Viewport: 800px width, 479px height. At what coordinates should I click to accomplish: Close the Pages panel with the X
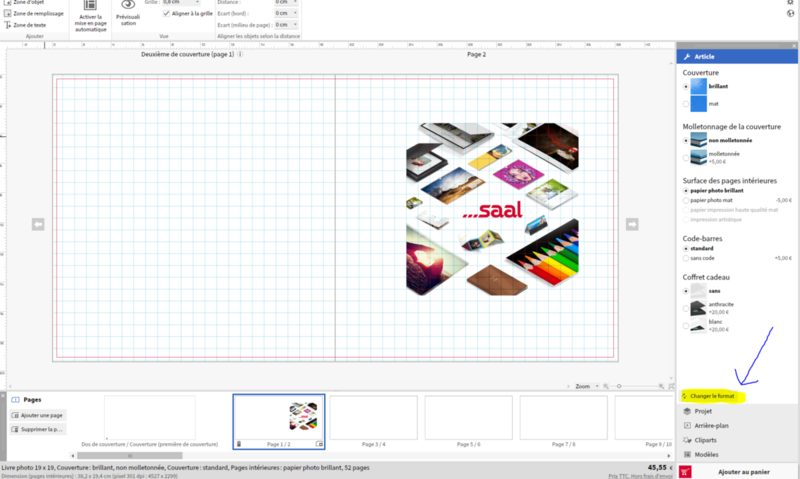[x=3, y=395]
